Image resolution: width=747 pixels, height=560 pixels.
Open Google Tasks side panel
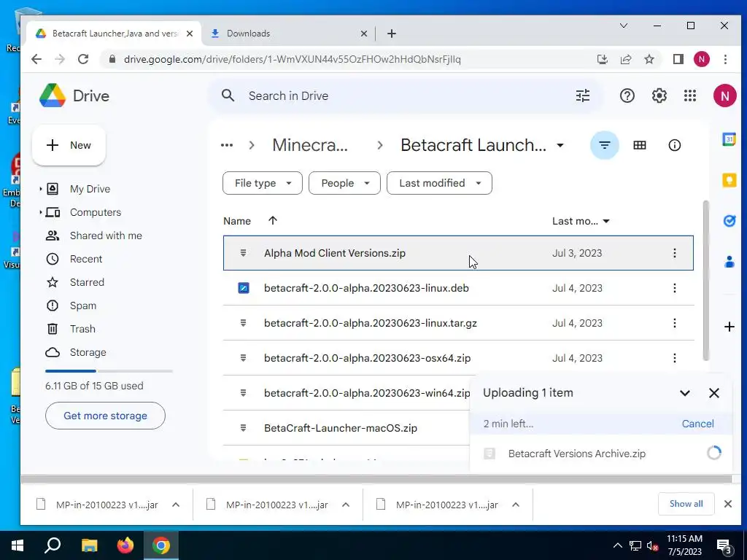(729, 221)
